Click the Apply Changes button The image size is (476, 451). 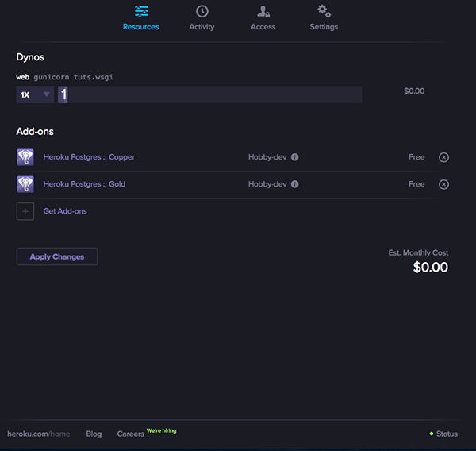57,256
